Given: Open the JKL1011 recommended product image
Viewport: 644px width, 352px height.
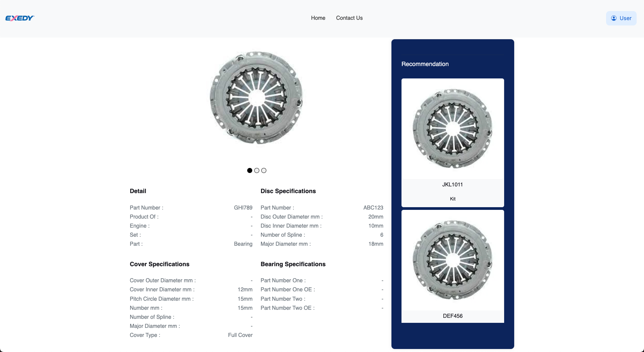Looking at the screenshot, I should (x=452, y=129).
